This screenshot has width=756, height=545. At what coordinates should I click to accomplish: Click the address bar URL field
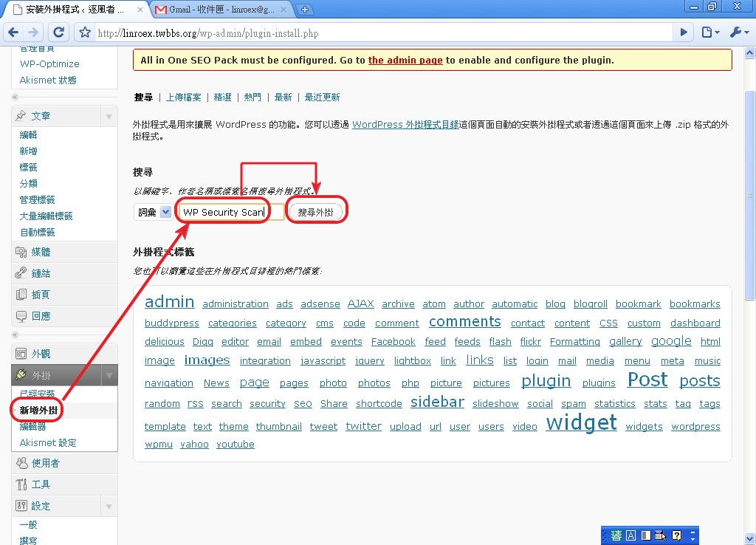[384, 32]
